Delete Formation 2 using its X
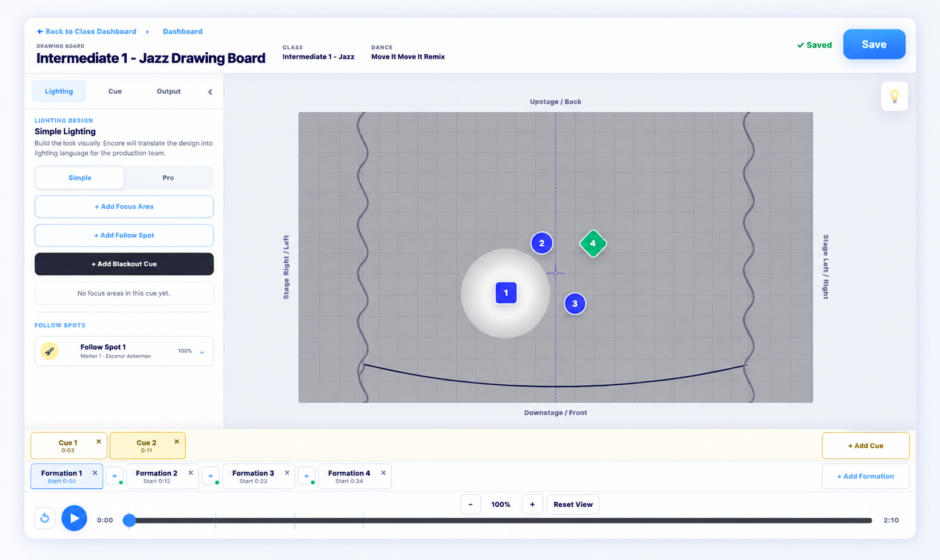Image resolution: width=940 pixels, height=560 pixels. coord(190,473)
